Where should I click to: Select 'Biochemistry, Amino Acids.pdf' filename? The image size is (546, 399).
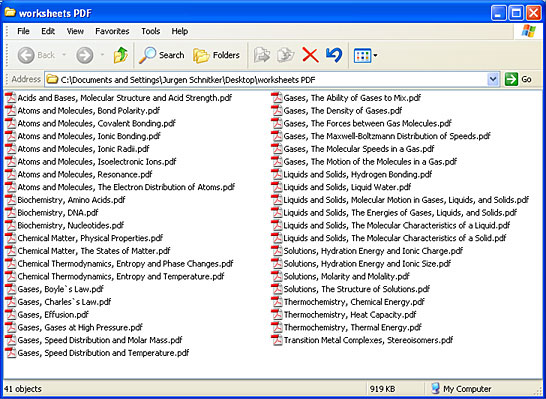point(71,200)
